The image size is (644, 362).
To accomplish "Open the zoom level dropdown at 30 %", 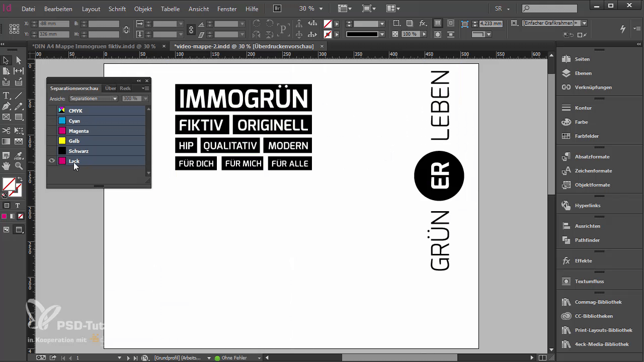I will click(321, 9).
